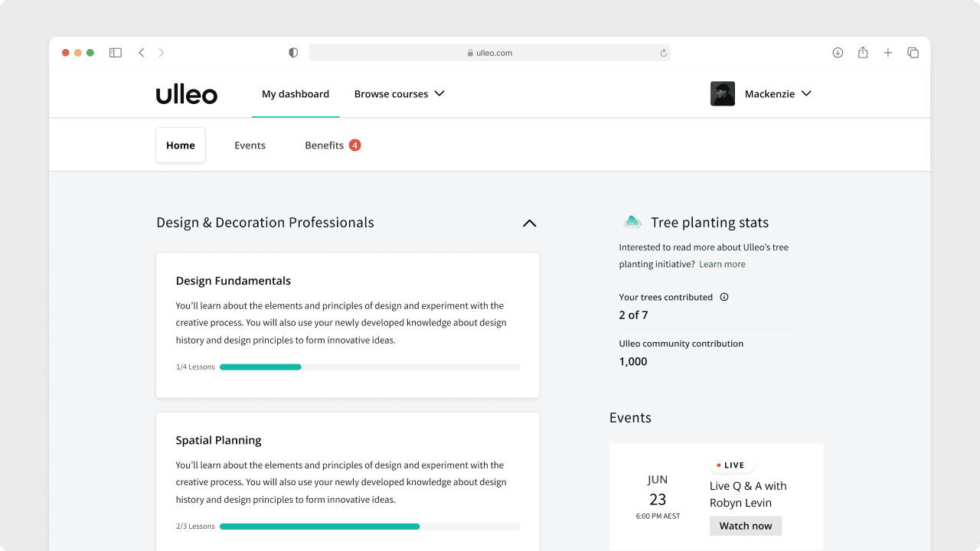Switch to the Events tab
980x551 pixels.
[x=250, y=145]
